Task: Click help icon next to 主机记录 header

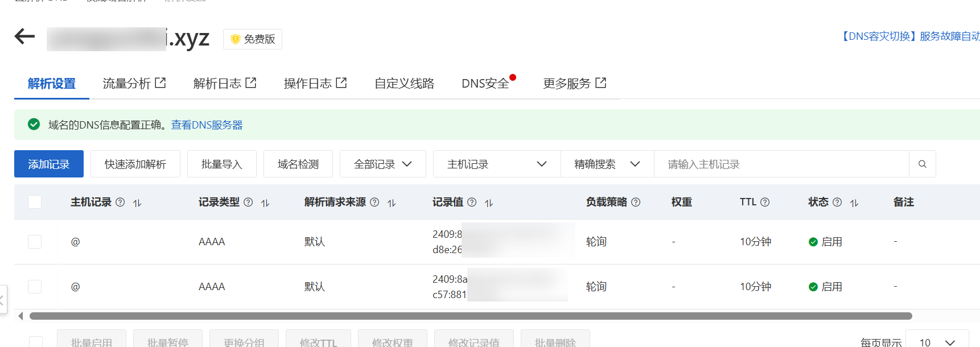Action: pyautogui.click(x=120, y=202)
